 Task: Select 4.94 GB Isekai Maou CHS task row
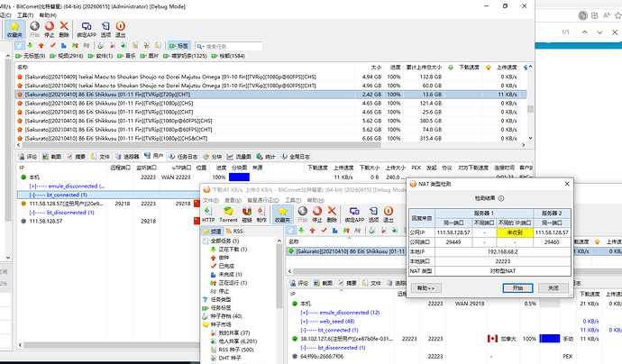[271, 77]
